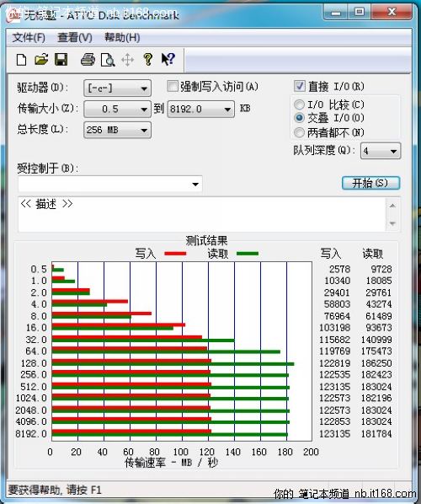
Task: Open print preview magnifier icon
Action: click(x=108, y=60)
